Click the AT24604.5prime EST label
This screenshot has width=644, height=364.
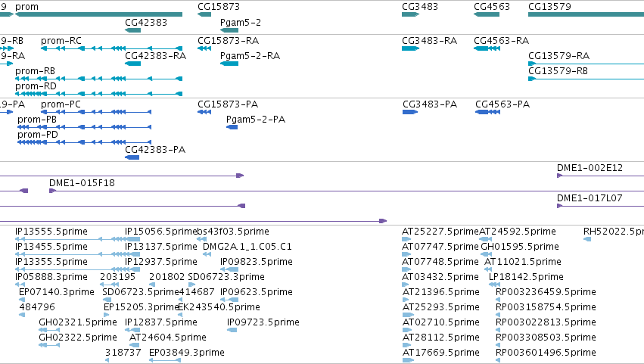coord(167,338)
